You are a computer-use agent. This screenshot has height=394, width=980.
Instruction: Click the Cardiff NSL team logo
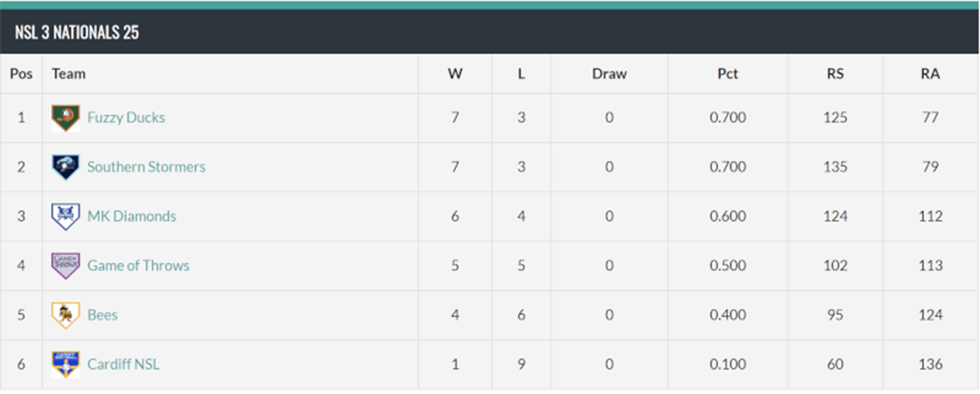[x=66, y=364]
